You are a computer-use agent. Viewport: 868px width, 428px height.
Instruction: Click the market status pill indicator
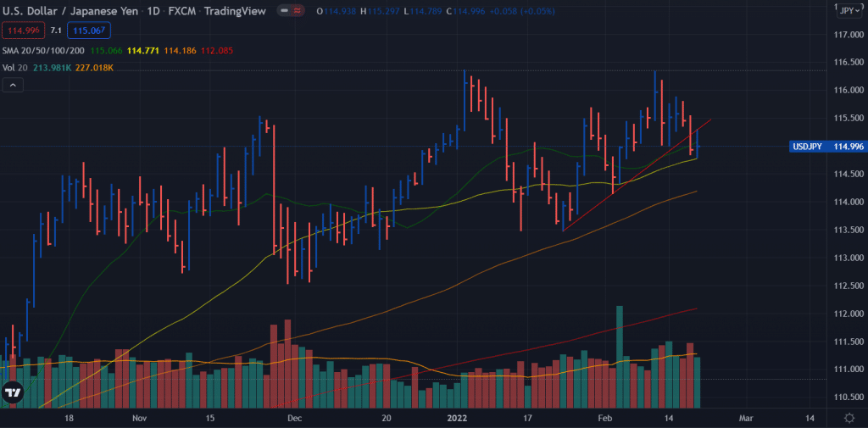(292, 11)
